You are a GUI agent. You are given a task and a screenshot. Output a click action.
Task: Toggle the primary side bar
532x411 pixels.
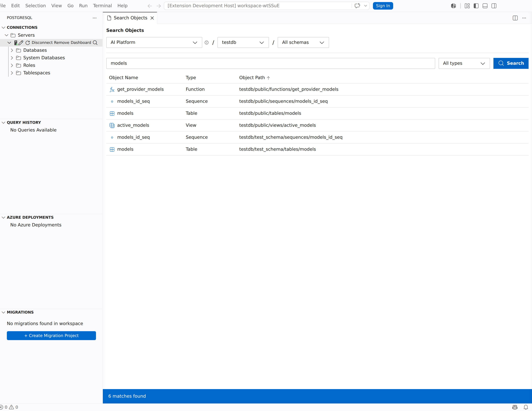point(476,6)
